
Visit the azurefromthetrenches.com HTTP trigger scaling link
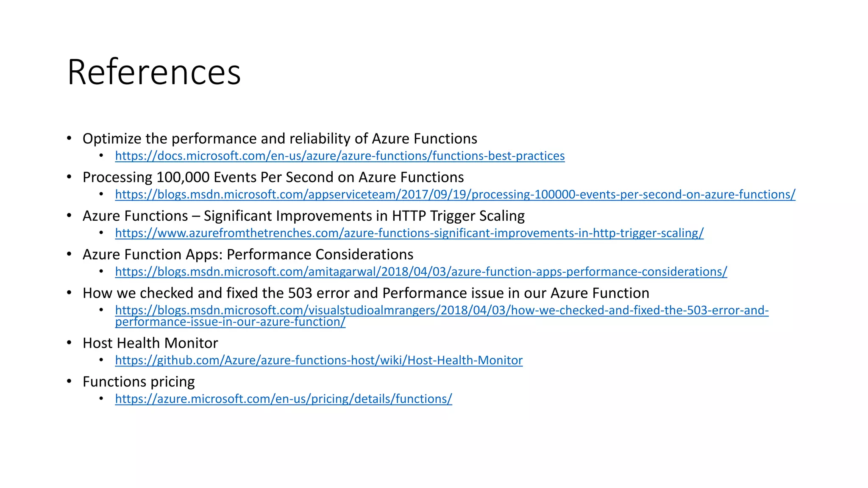tap(409, 233)
